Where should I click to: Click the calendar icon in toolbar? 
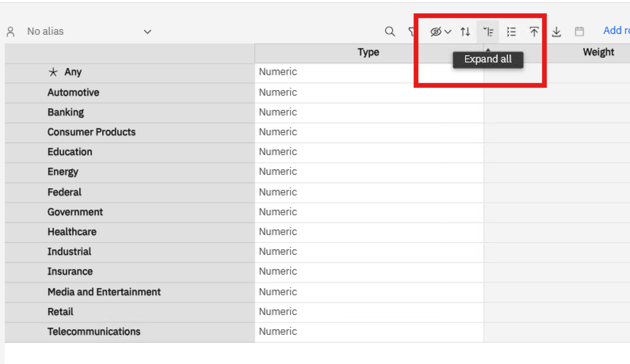[579, 32]
